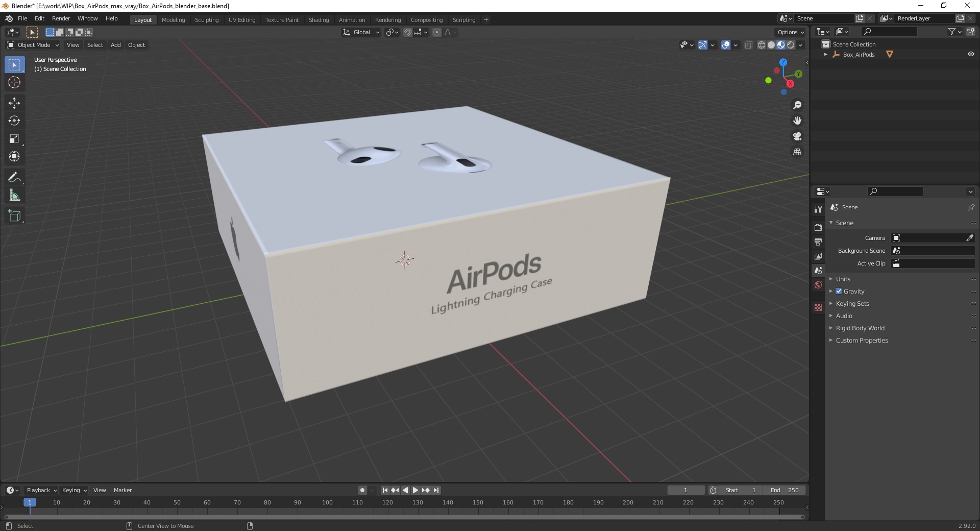Open timeline Playback menu
Image resolution: width=980 pixels, height=531 pixels.
(41, 490)
